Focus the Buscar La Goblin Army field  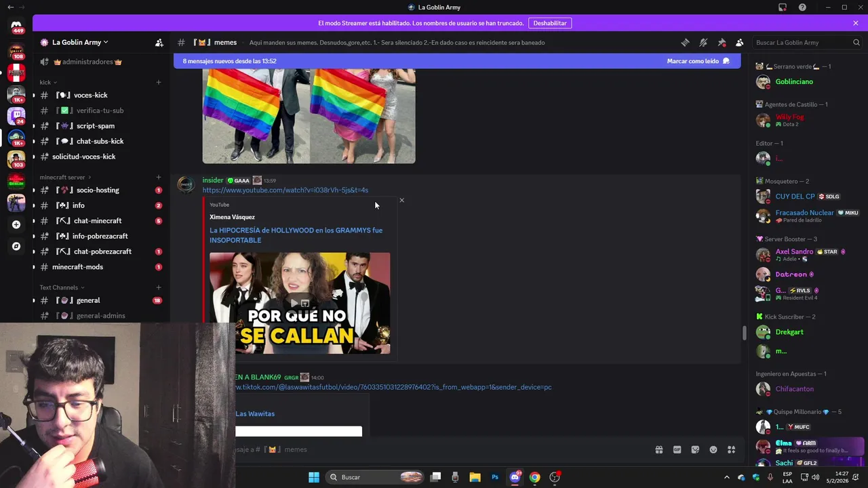click(807, 42)
